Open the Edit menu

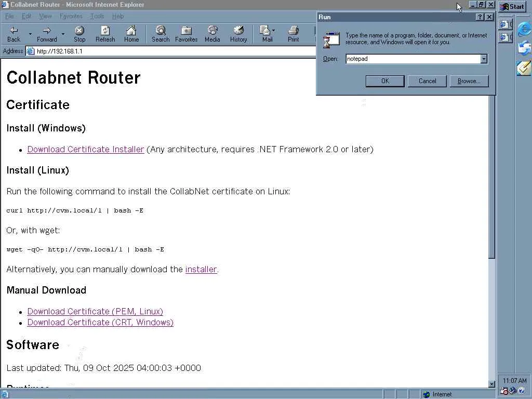pos(26,16)
